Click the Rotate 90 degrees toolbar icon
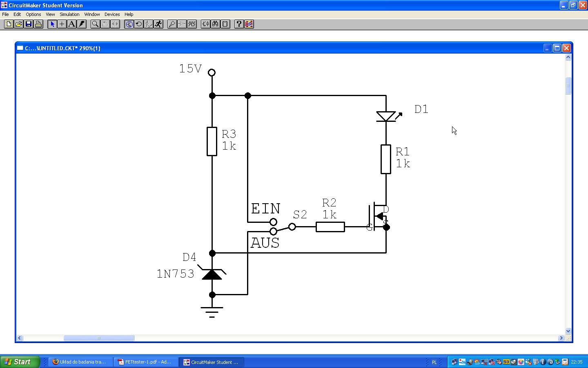The width and height of the screenshot is (588, 368). (x=105, y=24)
